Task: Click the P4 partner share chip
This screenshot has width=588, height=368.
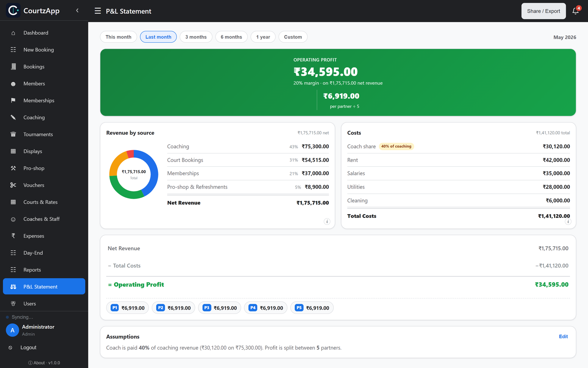Action: tap(266, 308)
